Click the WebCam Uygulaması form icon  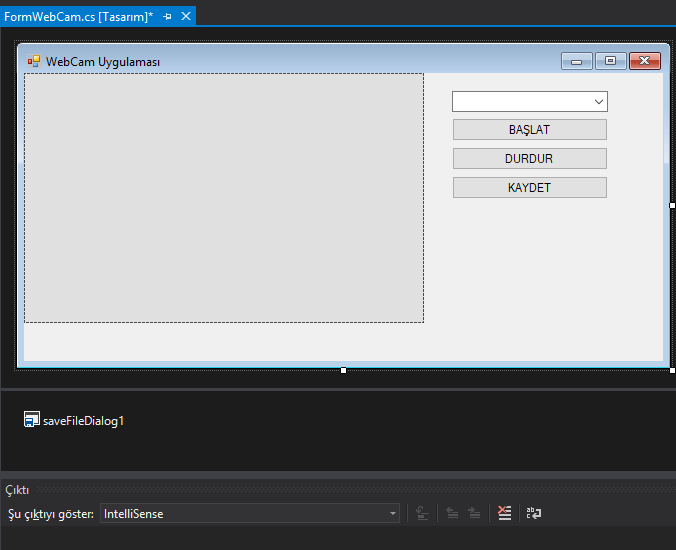(34, 62)
